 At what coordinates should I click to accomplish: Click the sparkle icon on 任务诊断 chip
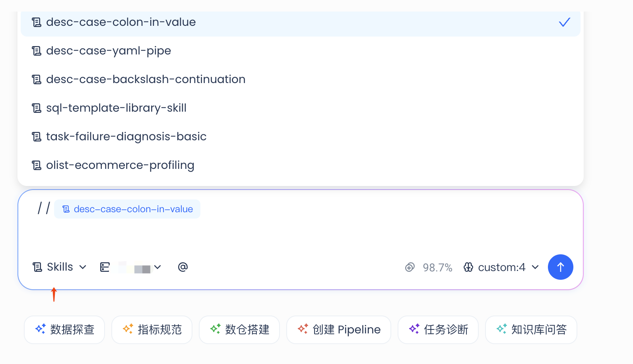tap(414, 329)
